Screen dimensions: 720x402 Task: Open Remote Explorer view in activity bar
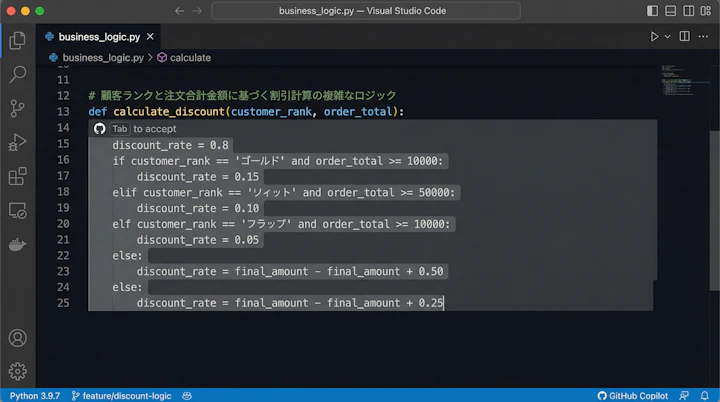coord(17,210)
